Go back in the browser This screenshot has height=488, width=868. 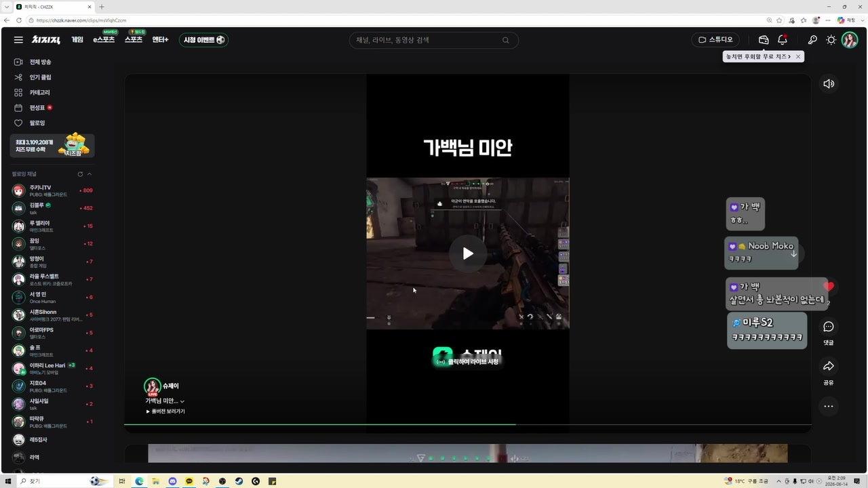7,20
